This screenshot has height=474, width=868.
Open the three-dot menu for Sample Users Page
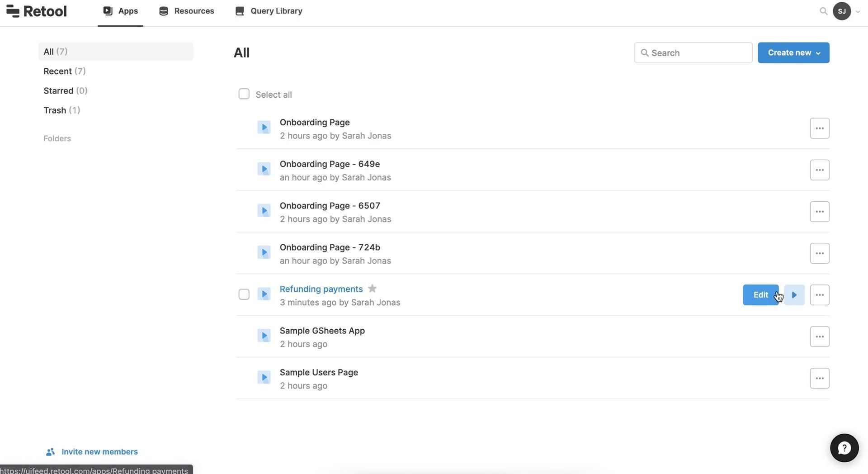coord(819,378)
